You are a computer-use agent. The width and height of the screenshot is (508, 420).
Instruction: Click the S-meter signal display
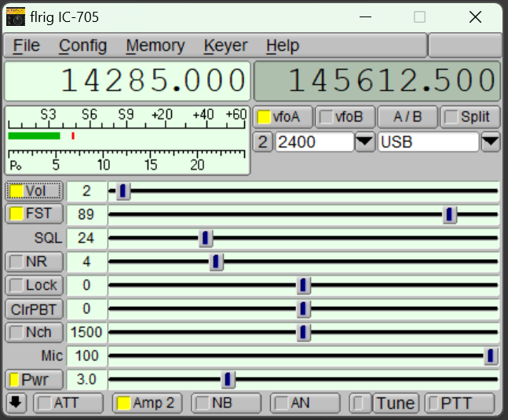[x=127, y=140]
